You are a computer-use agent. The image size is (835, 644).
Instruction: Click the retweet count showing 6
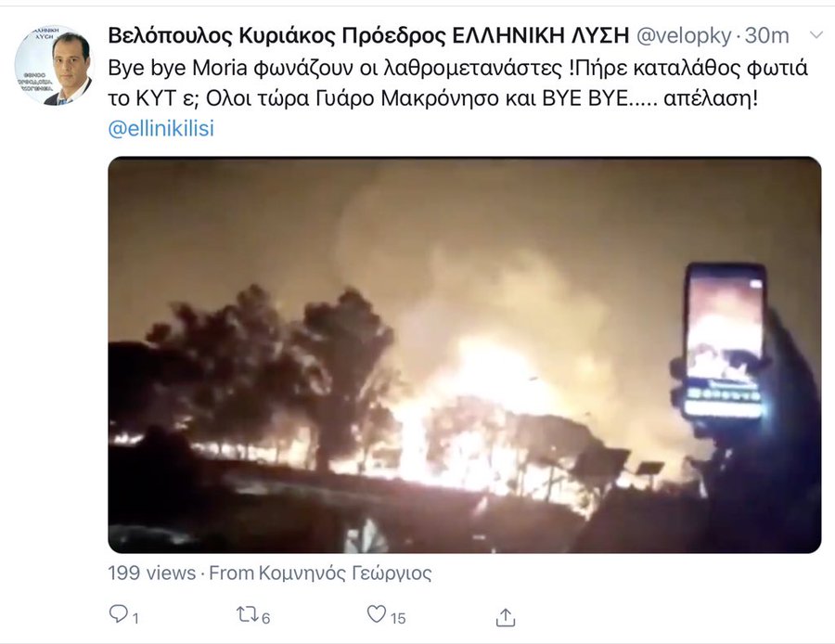265,618
